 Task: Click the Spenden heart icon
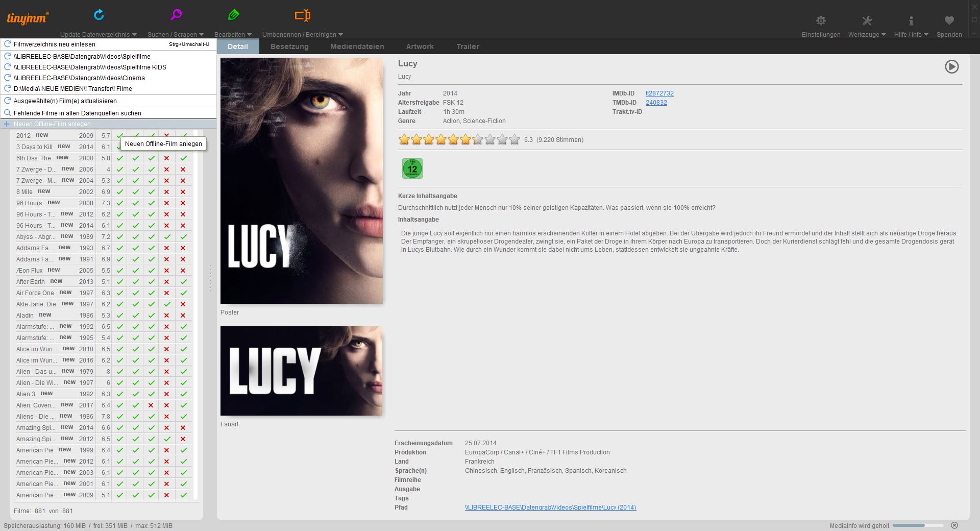pyautogui.click(x=949, y=20)
